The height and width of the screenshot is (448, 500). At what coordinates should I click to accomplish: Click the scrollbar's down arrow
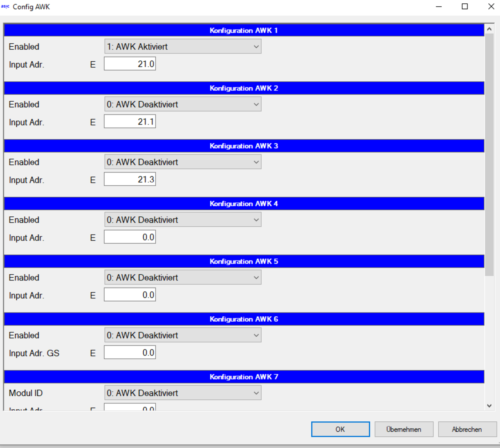pos(489,405)
